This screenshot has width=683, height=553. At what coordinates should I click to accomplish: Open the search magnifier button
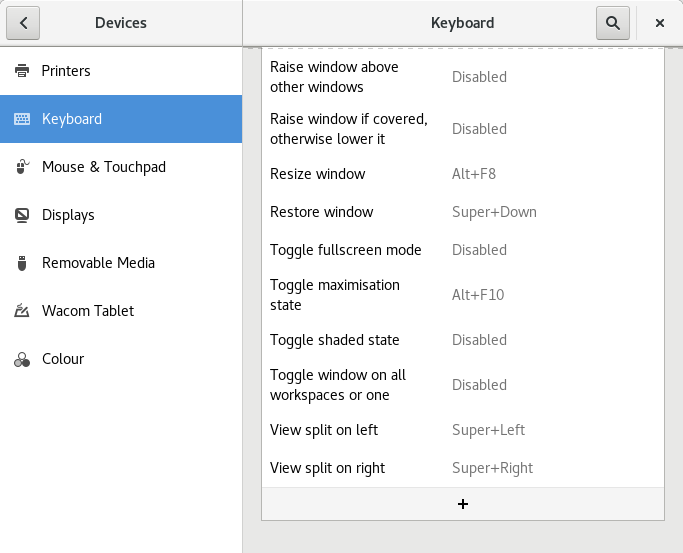click(x=612, y=23)
